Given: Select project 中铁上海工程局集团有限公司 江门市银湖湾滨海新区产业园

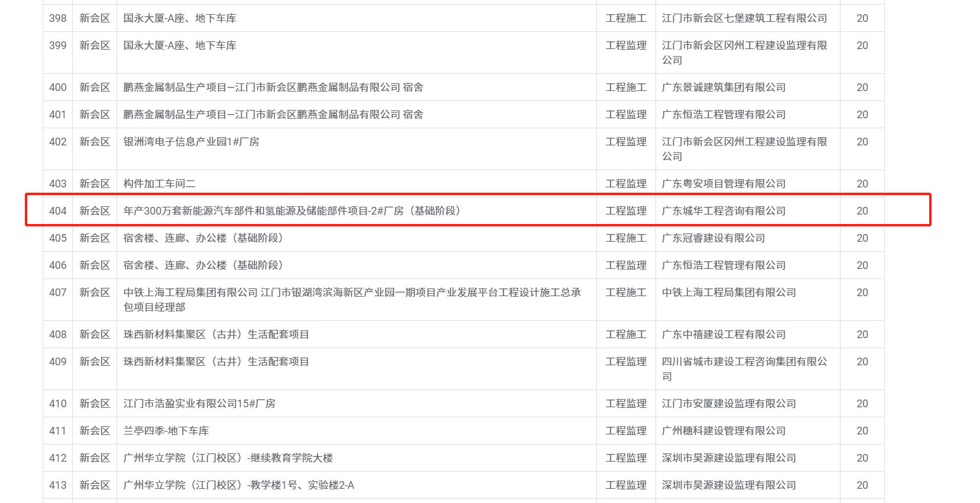Looking at the screenshot, I should click(352, 300).
